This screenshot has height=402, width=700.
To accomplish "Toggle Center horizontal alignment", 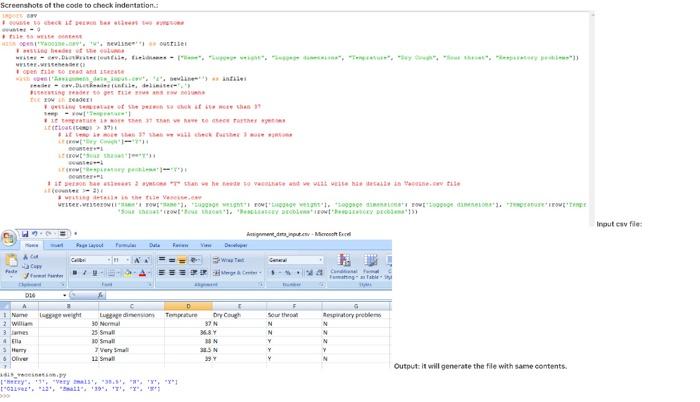I will (x=172, y=272).
